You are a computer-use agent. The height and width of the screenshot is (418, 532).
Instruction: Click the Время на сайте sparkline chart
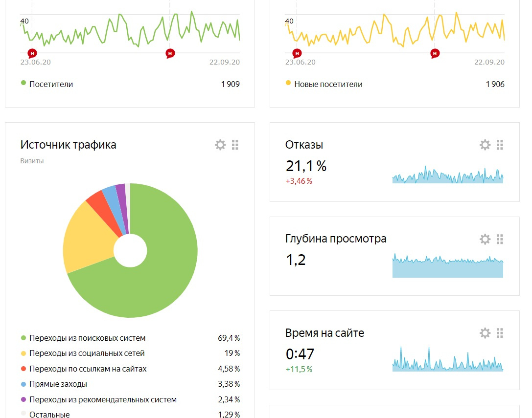pos(448,359)
